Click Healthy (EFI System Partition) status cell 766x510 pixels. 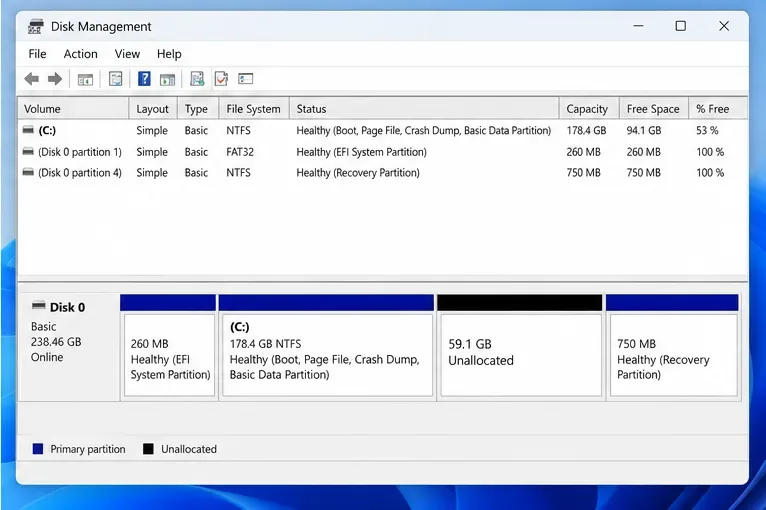[x=362, y=152]
